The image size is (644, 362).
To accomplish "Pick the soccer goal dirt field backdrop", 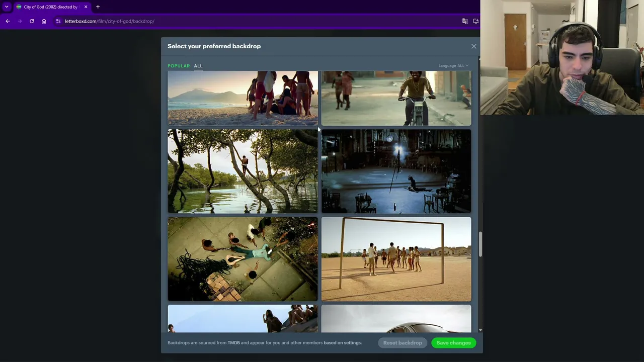I will pos(396,259).
